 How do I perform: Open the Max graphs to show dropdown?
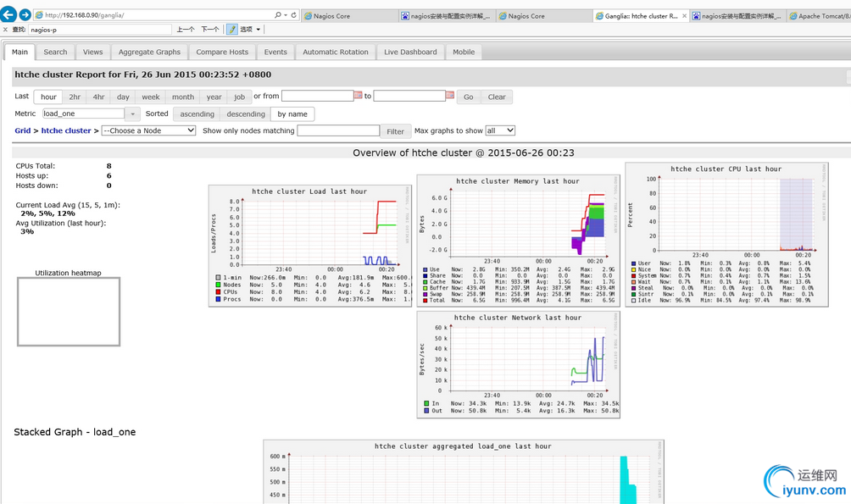pyautogui.click(x=499, y=130)
